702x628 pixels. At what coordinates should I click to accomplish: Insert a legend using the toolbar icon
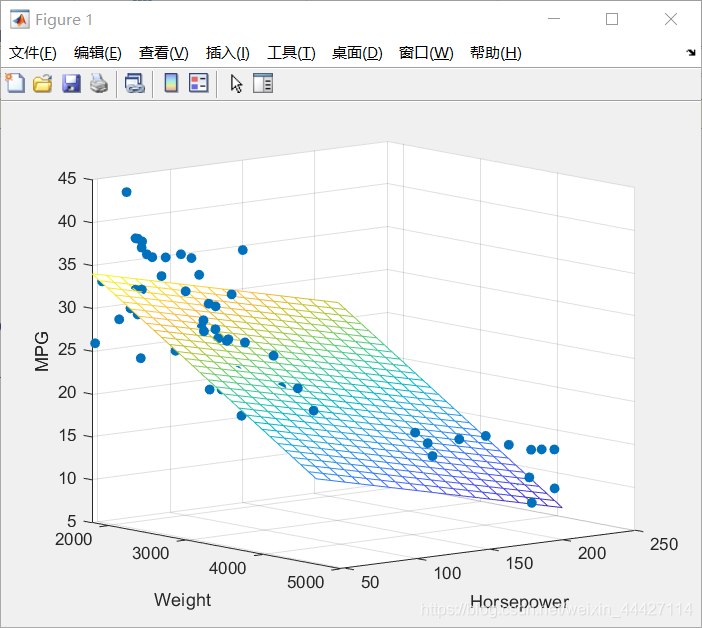point(199,83)
